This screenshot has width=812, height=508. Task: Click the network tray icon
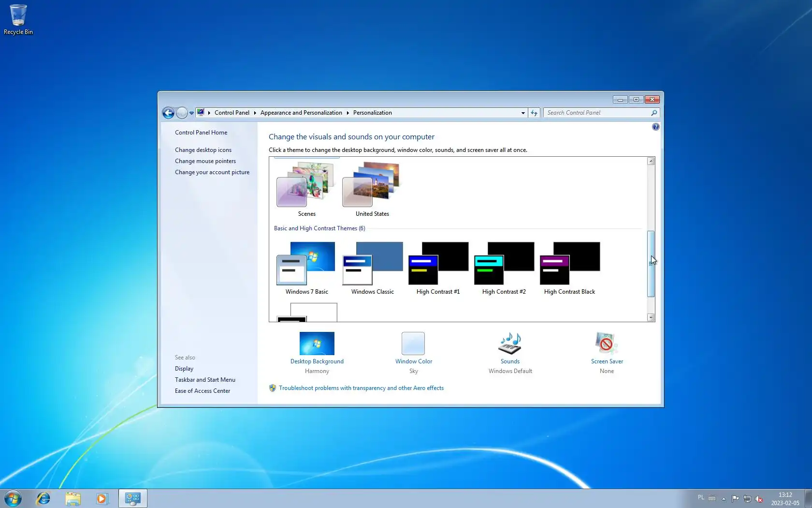tap(747, 498)
